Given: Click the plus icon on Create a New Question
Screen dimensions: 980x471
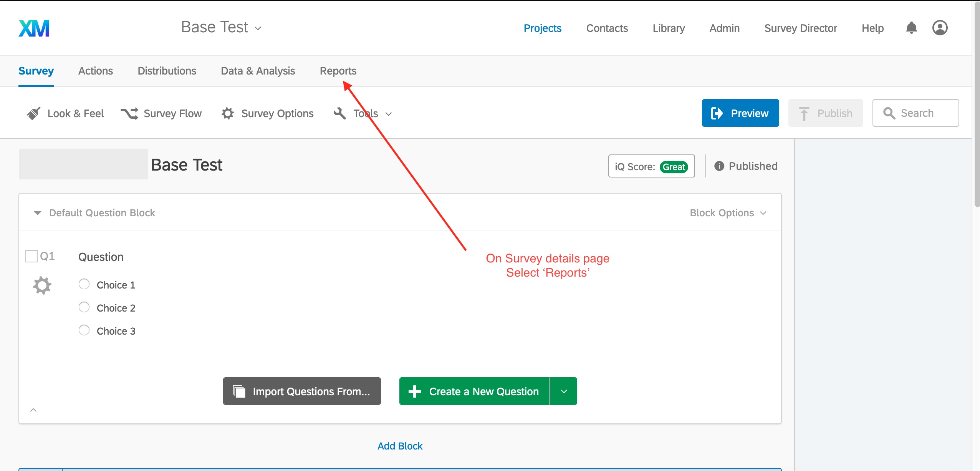Looking at the screenshot, I should pyautogui.click(x=414, y=391).
